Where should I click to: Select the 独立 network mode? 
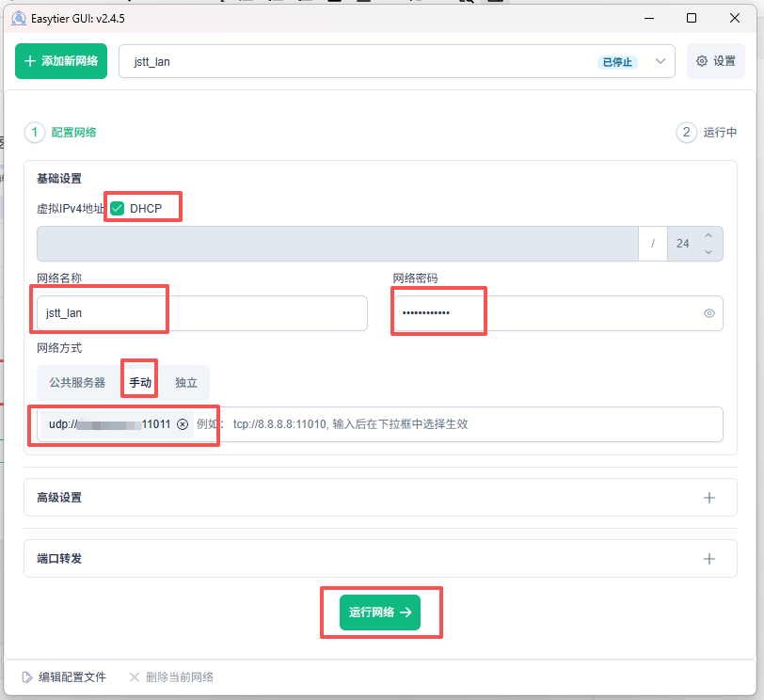pyautogui.click(x=186, y=383)
